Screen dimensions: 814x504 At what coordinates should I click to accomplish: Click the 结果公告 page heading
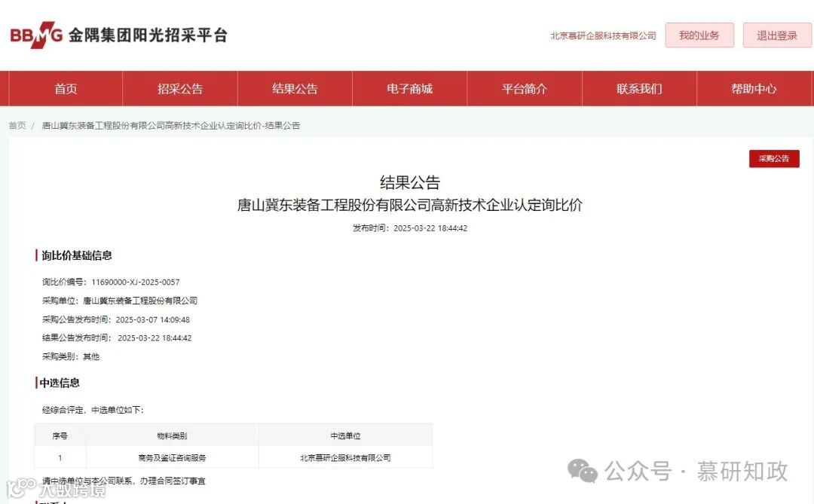409,182
